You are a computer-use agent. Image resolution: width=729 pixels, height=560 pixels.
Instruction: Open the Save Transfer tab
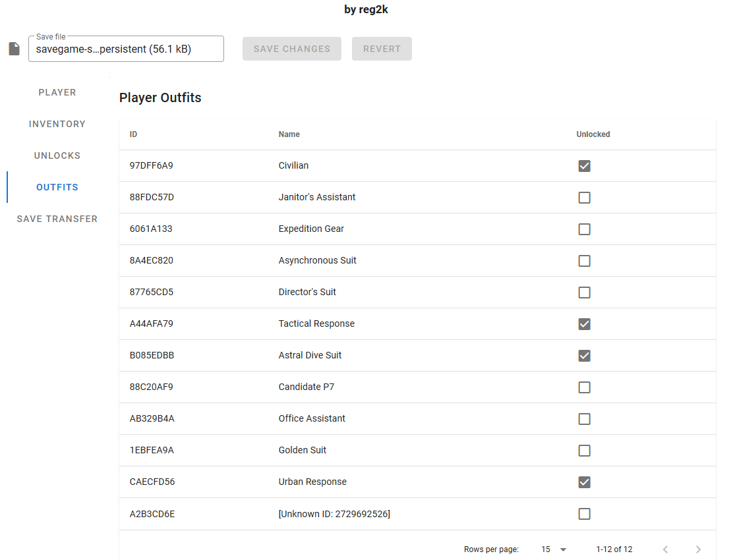(x=57, y=219)
